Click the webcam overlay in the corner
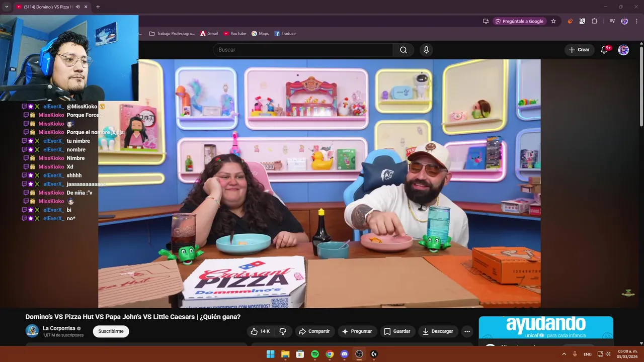The image size is (644, 362). point(69,58)
